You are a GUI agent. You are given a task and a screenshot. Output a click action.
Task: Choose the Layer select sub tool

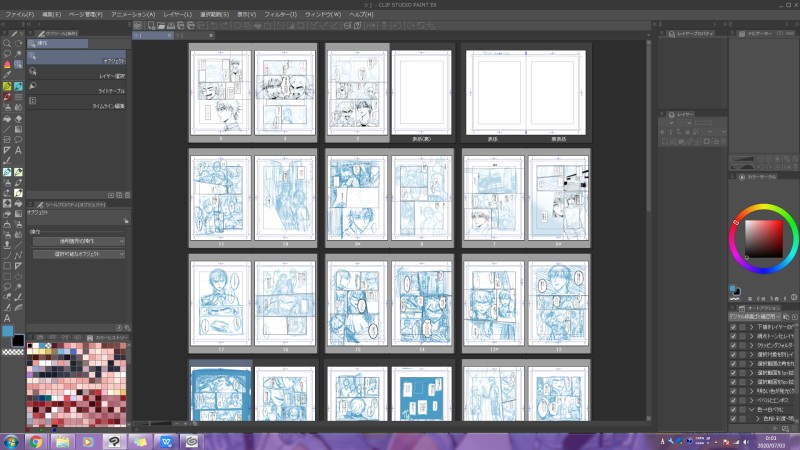coord(77,72)
